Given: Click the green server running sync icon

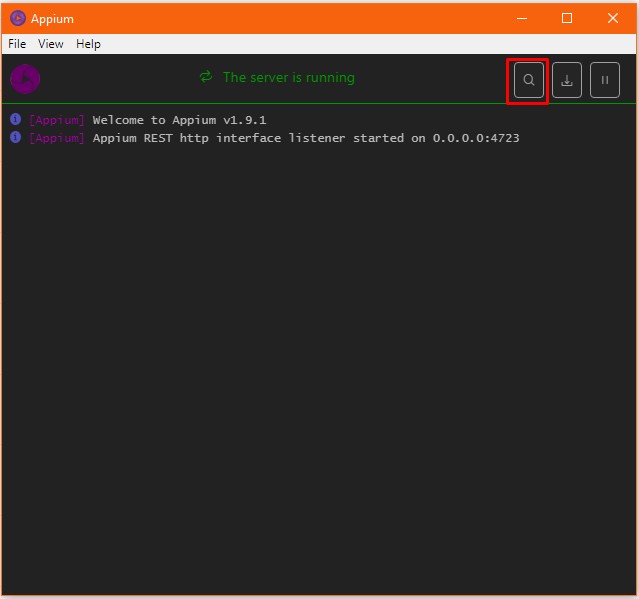Looking at the screenshot, I should tap(206, 77).
